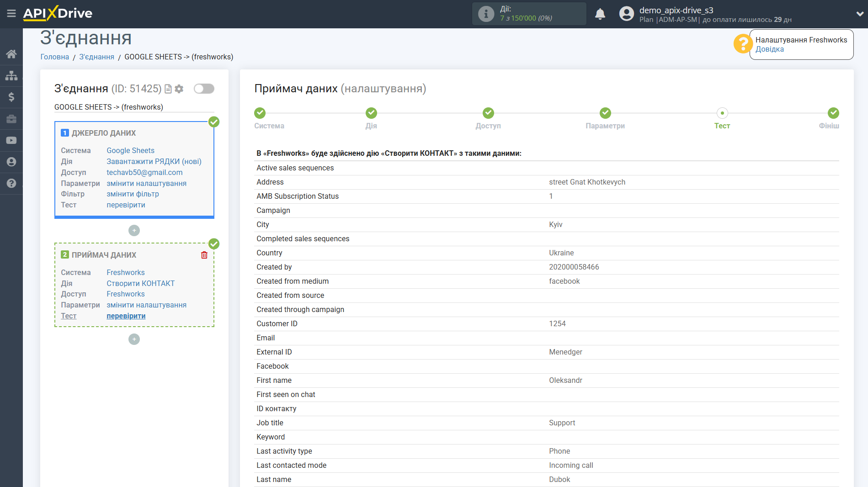868x487 pixels.
Task: Click the ApiX-Drive logo
Action: pyautogui.click(x=58, y=13)
